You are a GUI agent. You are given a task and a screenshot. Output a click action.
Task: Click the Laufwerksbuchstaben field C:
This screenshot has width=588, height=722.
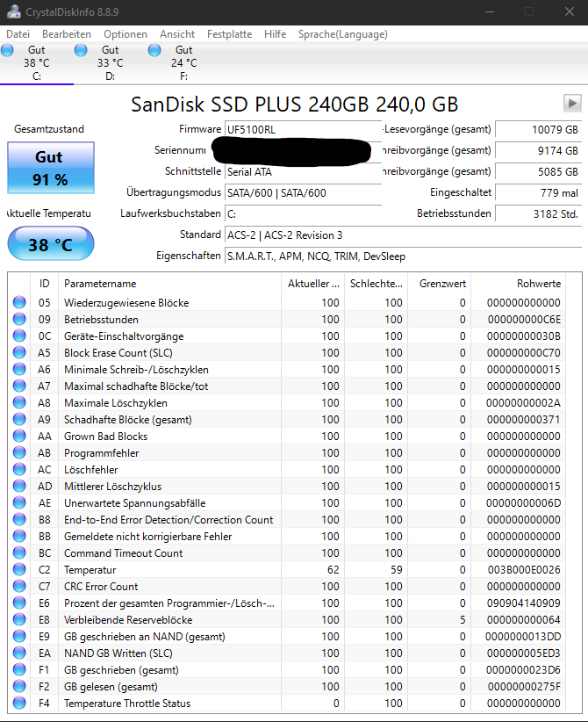(x=303, y=214)
